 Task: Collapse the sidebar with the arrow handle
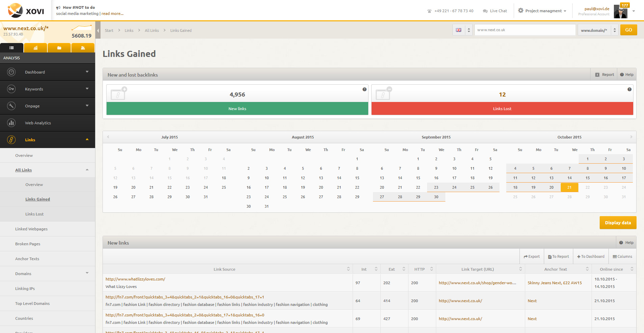coord(98,30)
